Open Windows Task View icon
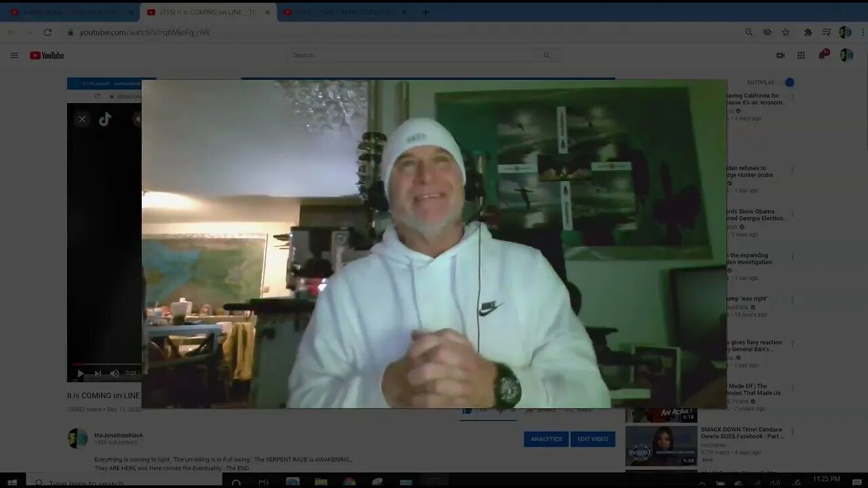The width and height of the screenshot is (868, 488). pos(264,483)
